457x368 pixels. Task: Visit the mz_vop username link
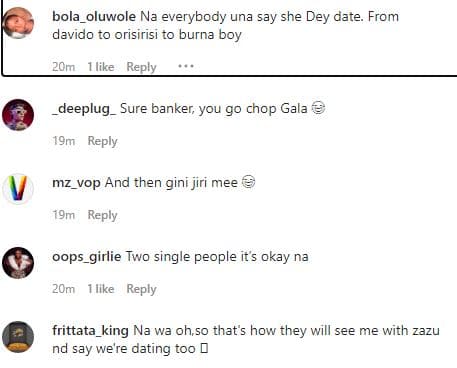coord(76,183)
